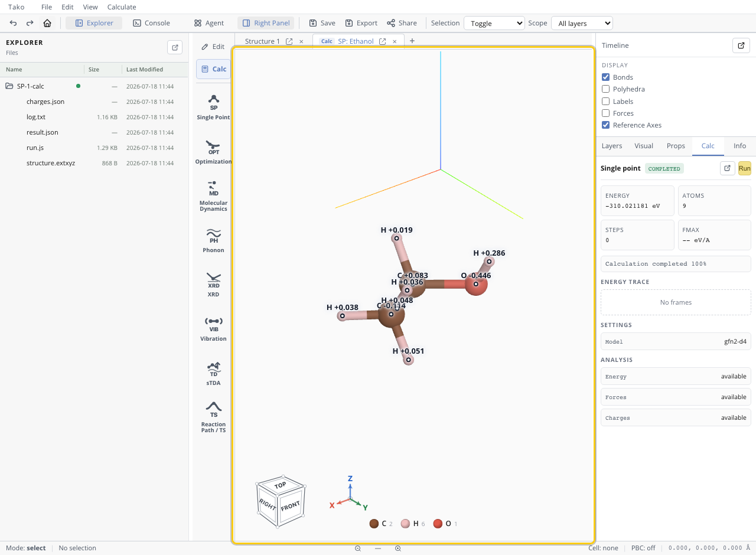The width and height of the screenshot is (756, 555).
Task: Select the file charges.json
Action: [x=45, y=102]
